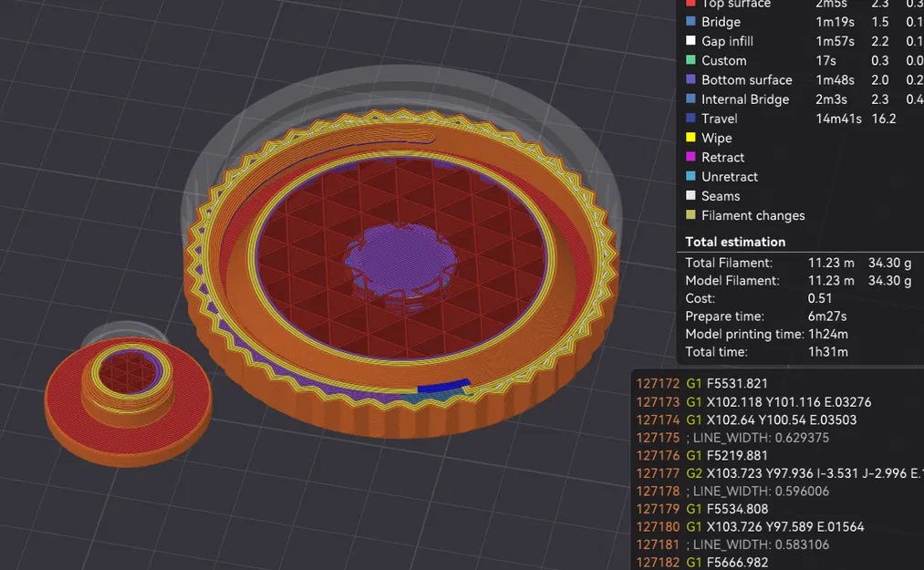
Task: Click Total time value 1h31m
Action: (828, 352)
